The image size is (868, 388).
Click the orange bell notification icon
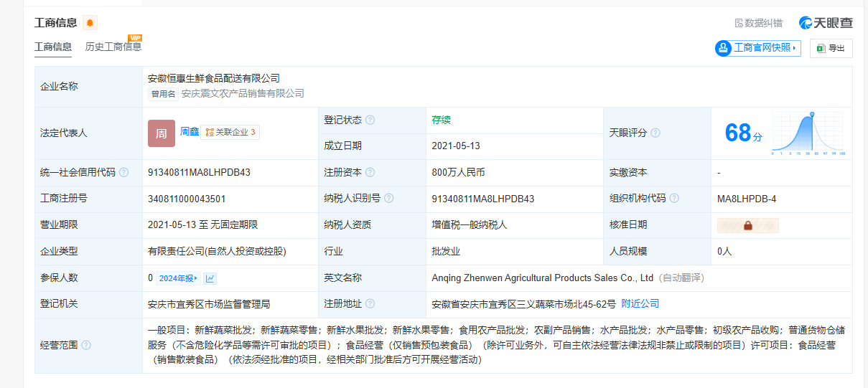pyautogui.click(x=90, y=23)
